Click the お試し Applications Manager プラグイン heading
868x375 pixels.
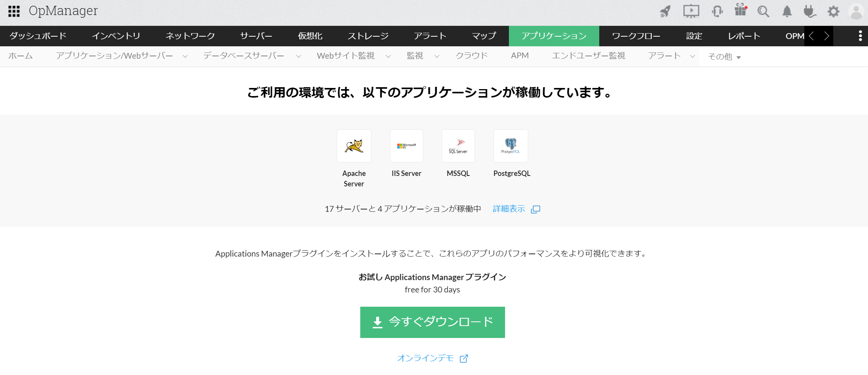pos(432,277)
